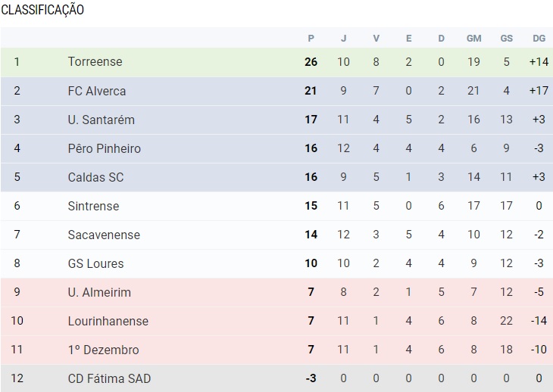Click U. Almeirim in the table
The height and width of the screenshot is (392, 553).
[98, 292]
